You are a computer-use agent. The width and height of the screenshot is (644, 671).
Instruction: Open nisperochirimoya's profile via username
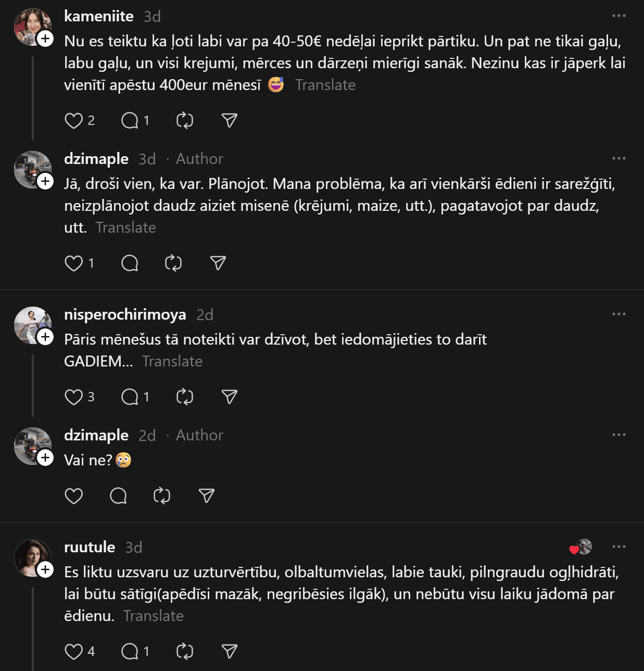[x=125, y=314]
